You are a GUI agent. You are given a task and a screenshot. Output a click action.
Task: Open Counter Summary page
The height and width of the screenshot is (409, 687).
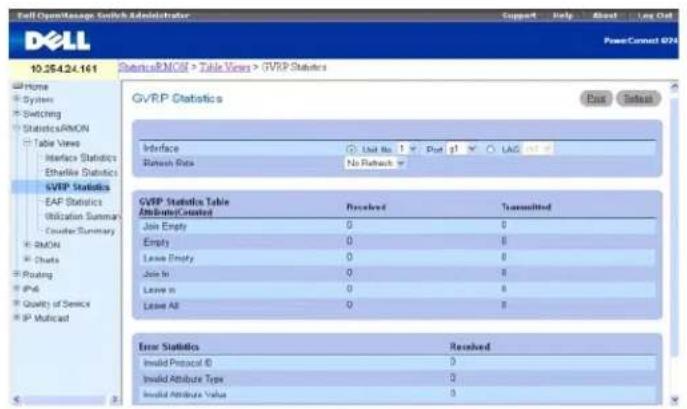tap(80, 231)
